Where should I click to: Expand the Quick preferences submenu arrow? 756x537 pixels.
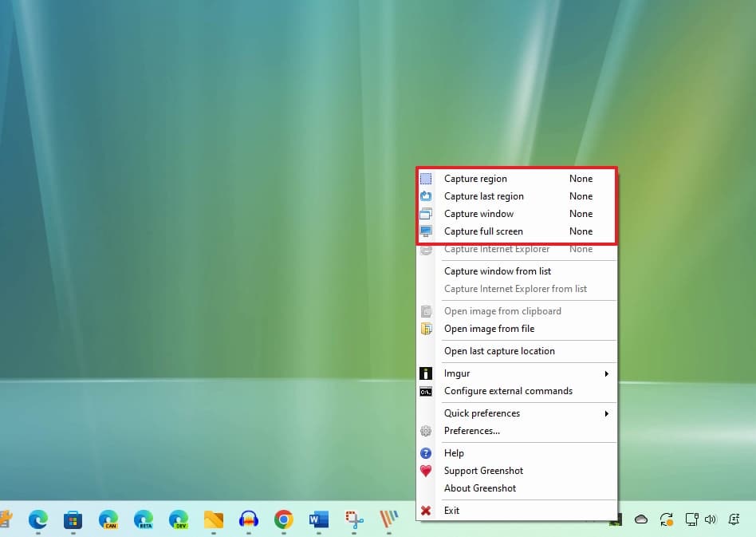pos(606,413)
